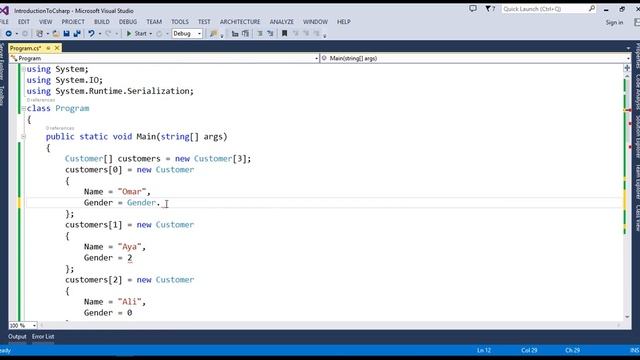Screen dimensions: 640x360
Task: Click the Comment out selected lines icon
Action: [x=260, y=33]
